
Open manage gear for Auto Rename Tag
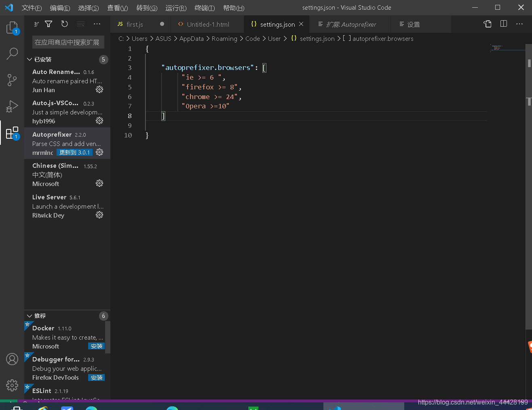point(99,89)
